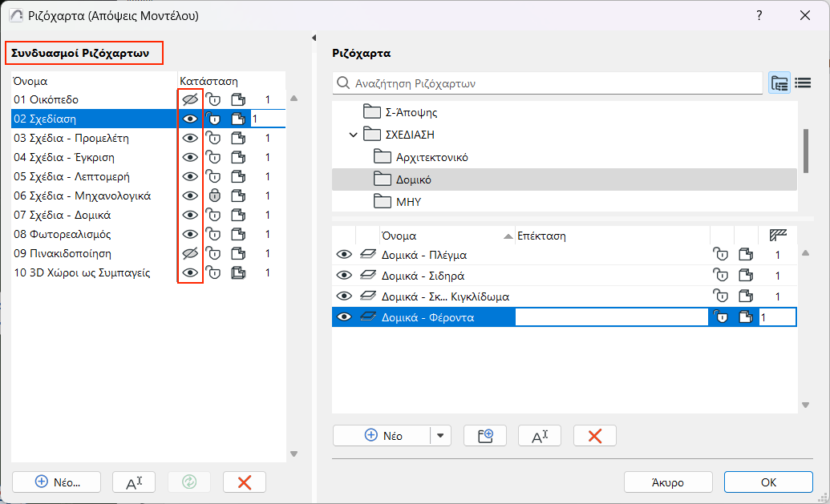Image resolution: width=830 pixels, height=504 pixels.
Task: Hide the Δομικά - Σιδηρά layer
Action: pos(344,276)
